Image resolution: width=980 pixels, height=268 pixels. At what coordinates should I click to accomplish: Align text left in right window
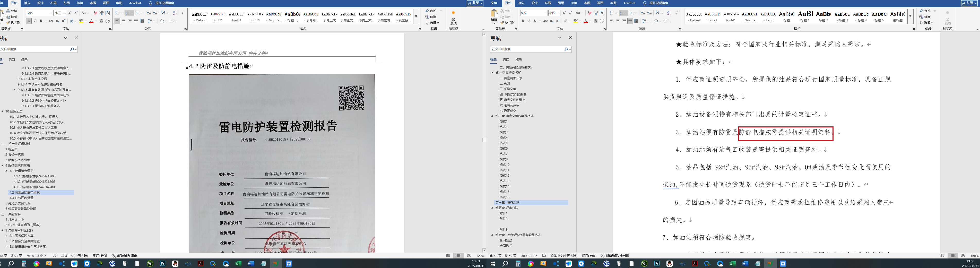(x=611, y=21)
